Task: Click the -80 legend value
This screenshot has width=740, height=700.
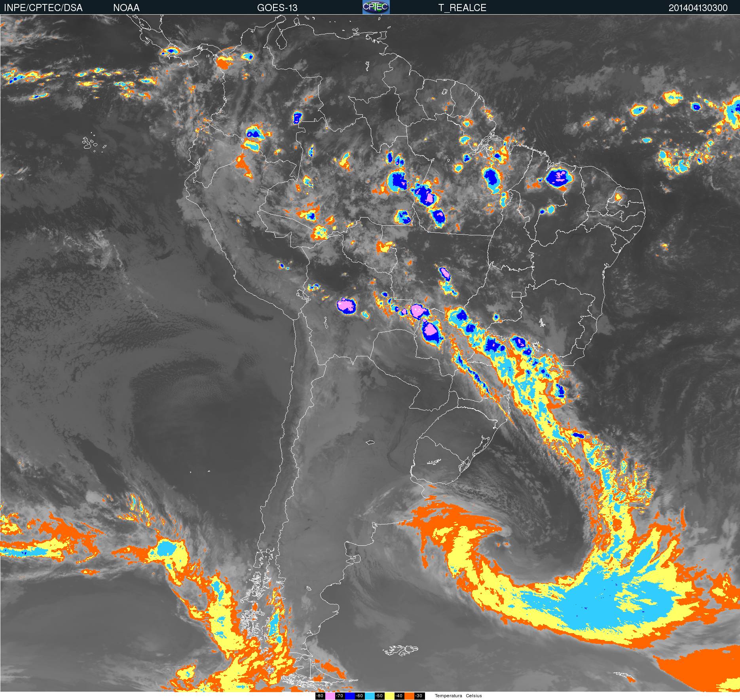Action: tap(320, 696)
